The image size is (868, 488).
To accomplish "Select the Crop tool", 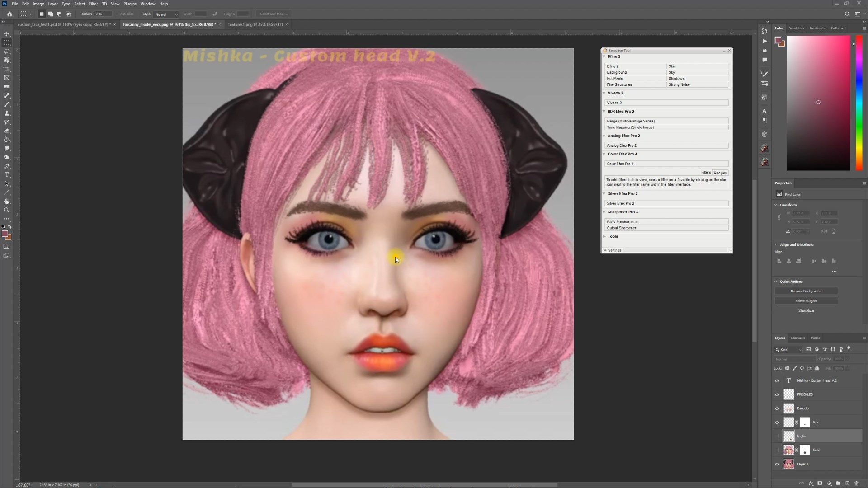I will click(x=7, y=69).
